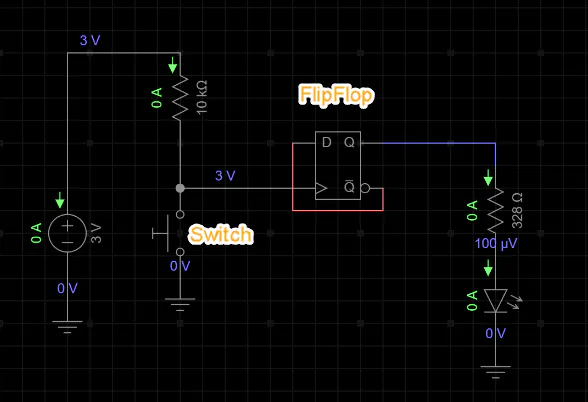Toggle the push-button Switch symbol
The image size is (588, 402).
tap(168, 233)
